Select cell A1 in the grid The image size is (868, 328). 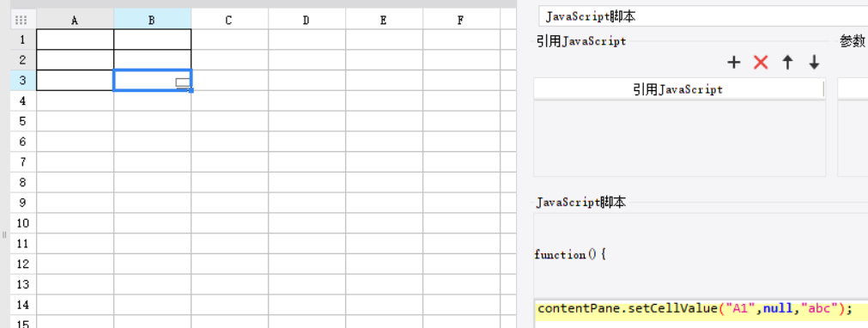[76, 39]
